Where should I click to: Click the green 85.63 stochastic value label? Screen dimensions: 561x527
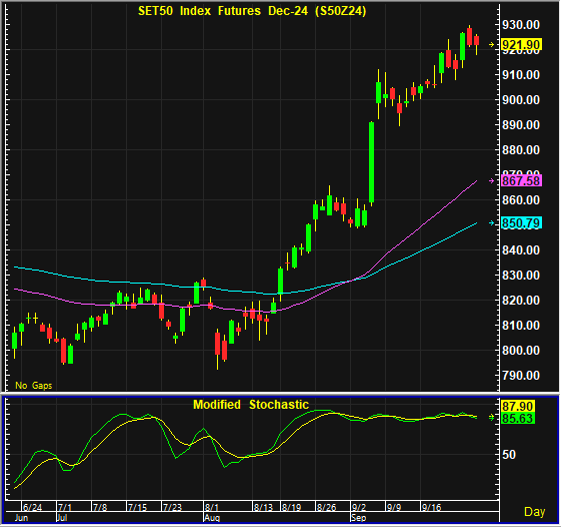tap(518, 418)
